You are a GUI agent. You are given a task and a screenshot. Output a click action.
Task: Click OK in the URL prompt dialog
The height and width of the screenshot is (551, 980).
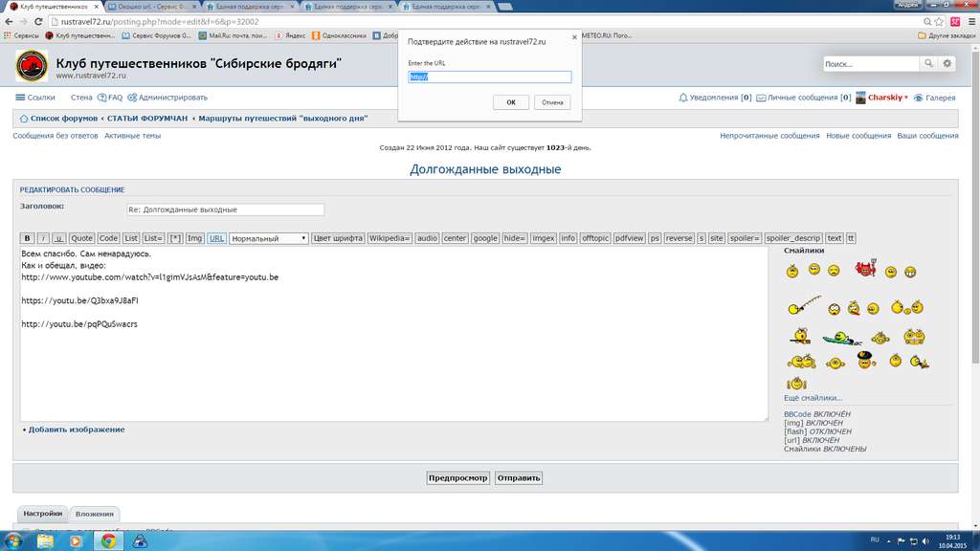click(511, 102)
